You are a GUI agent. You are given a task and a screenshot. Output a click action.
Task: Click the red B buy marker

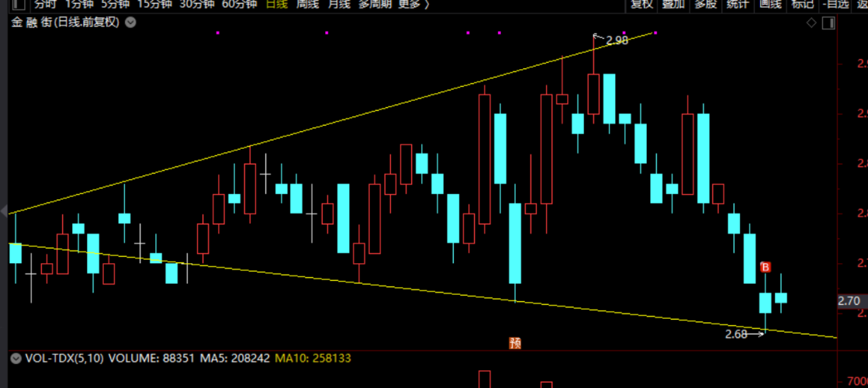click(766, 268)
